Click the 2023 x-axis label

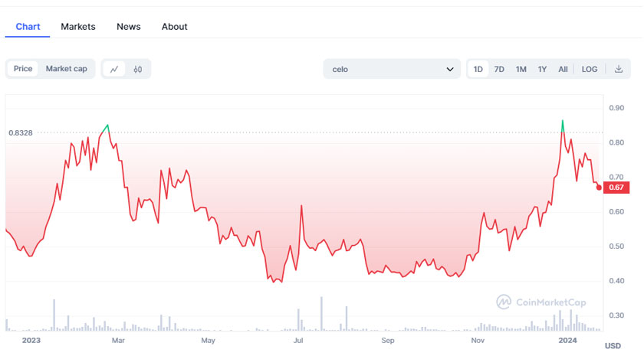pyautogui.click(x=31, y=341)
